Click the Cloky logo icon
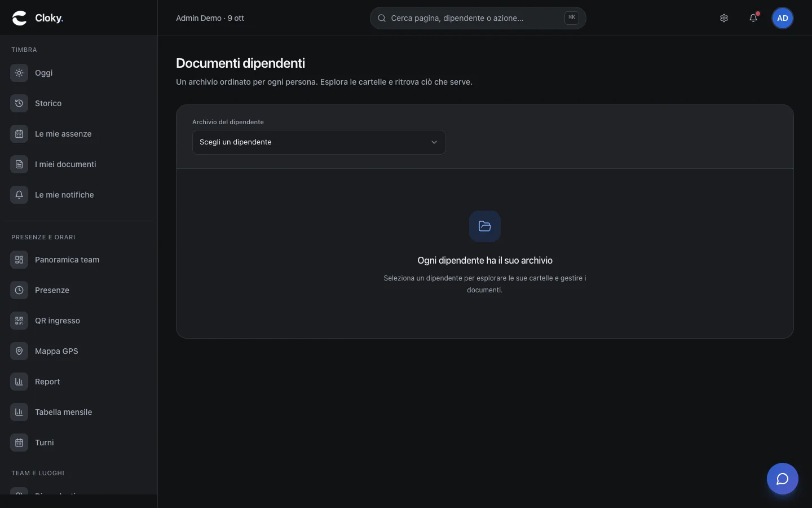812x508 pixels. tap(20, 18)
